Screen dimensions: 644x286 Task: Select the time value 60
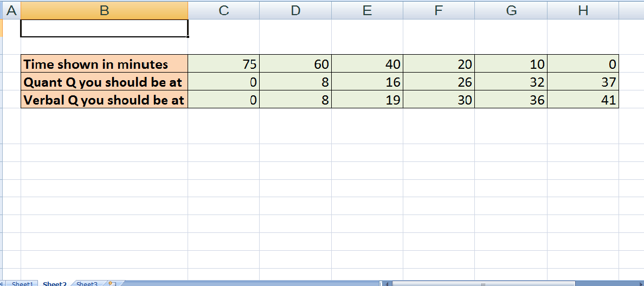coord(295,63)
